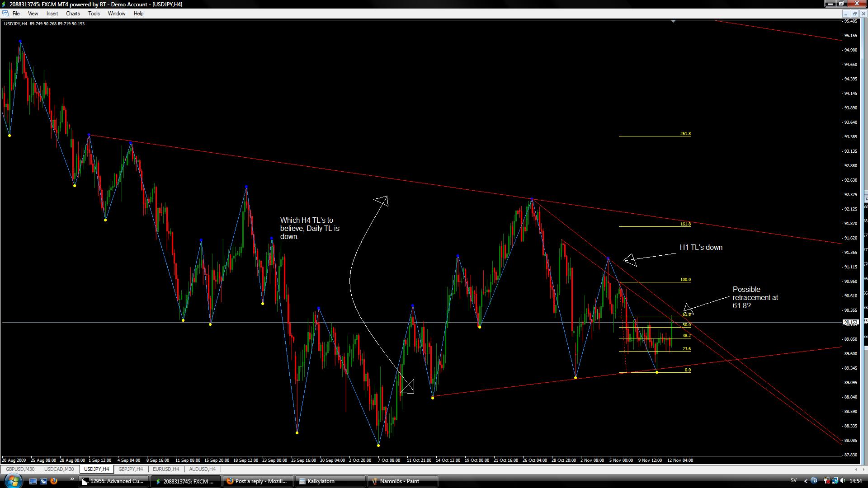
Task: Click the power plug tray icon
Action: click(x=827, y=481)
